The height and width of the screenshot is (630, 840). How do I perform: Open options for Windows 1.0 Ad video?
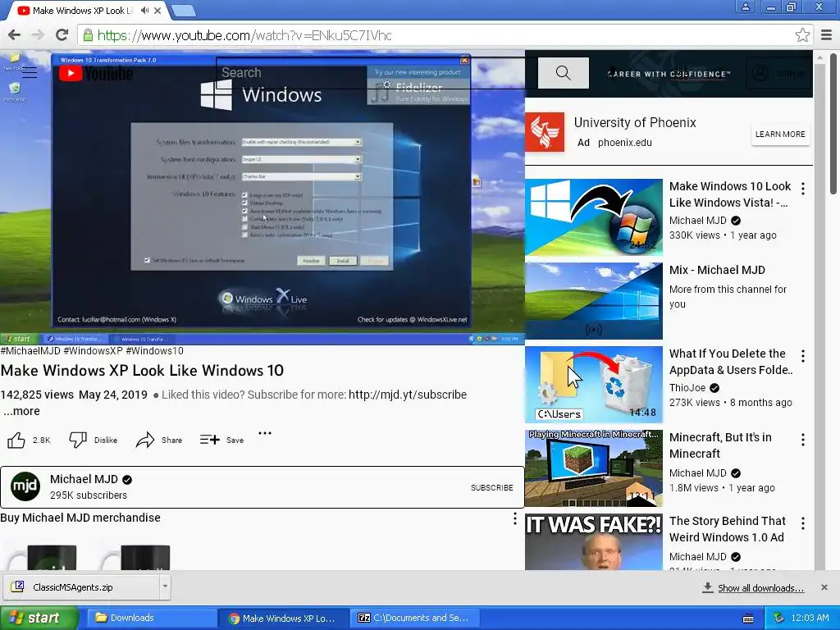802,523
